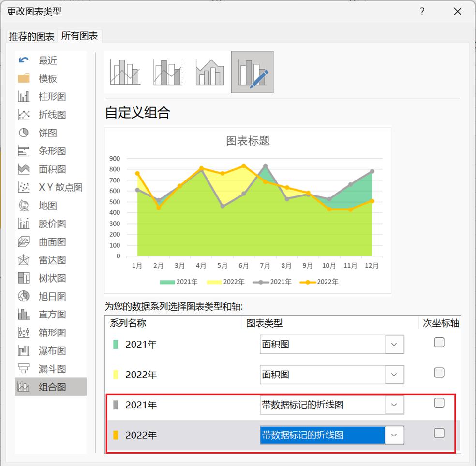Viewport: 476px width, 466px height.
Task: Click the gray 2021年 series color swatch
Action: coord(115,405)
